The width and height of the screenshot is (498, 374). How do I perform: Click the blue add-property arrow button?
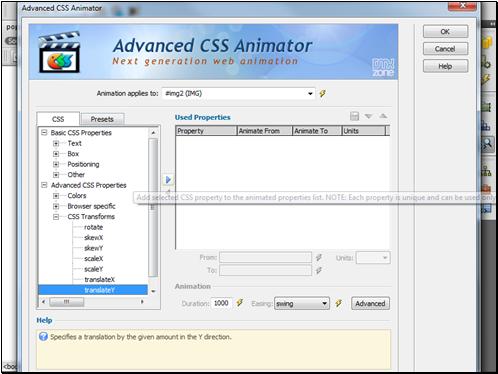[168, 180]
